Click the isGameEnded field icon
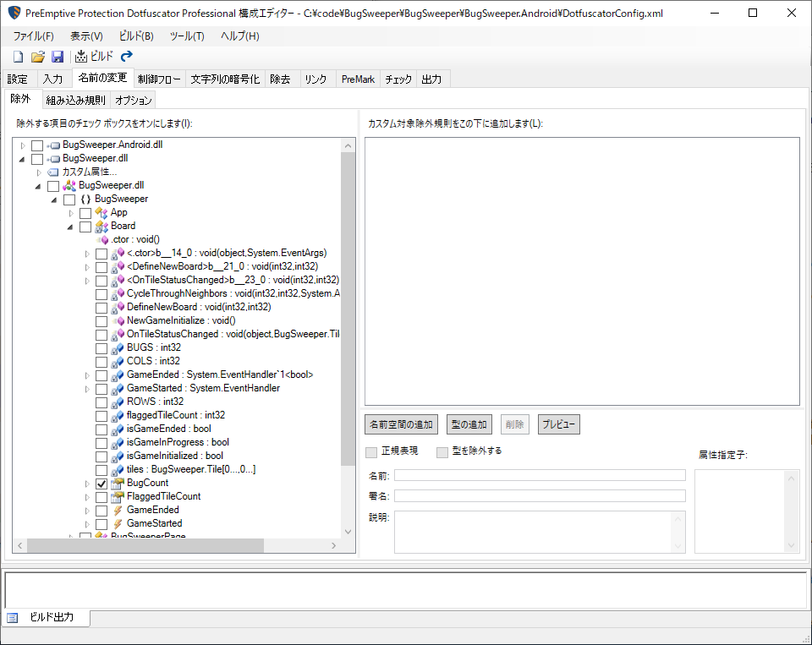The image size is (812, 645). (118, 429)
